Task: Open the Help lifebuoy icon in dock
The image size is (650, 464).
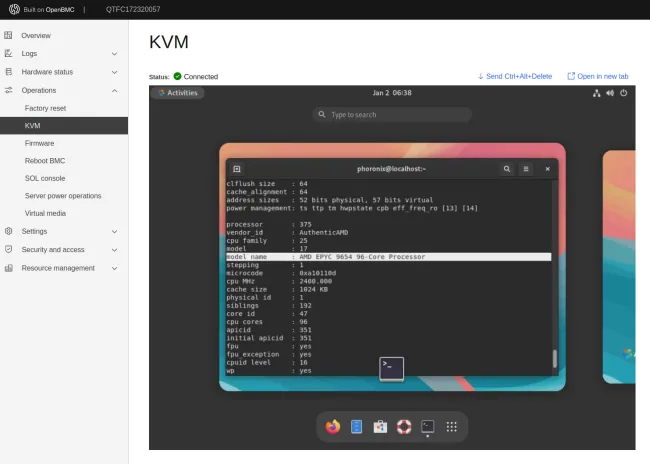Action: (404, 427)
